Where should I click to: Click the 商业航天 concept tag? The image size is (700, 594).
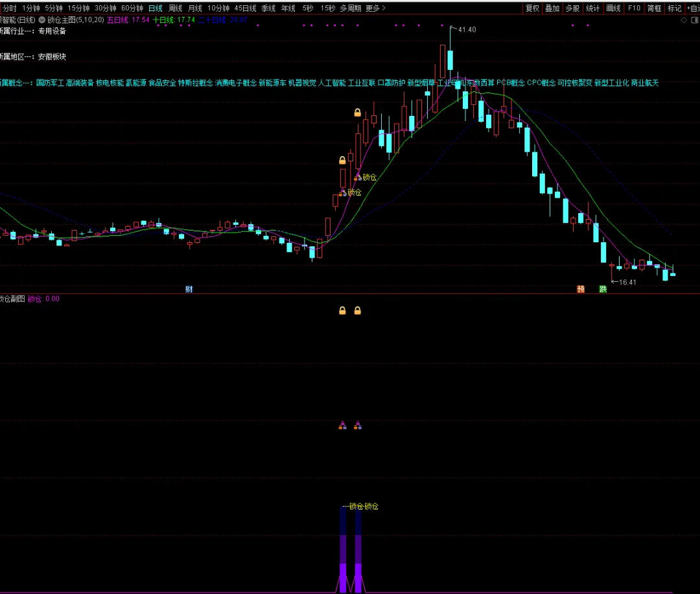click(x=645, y=82)
